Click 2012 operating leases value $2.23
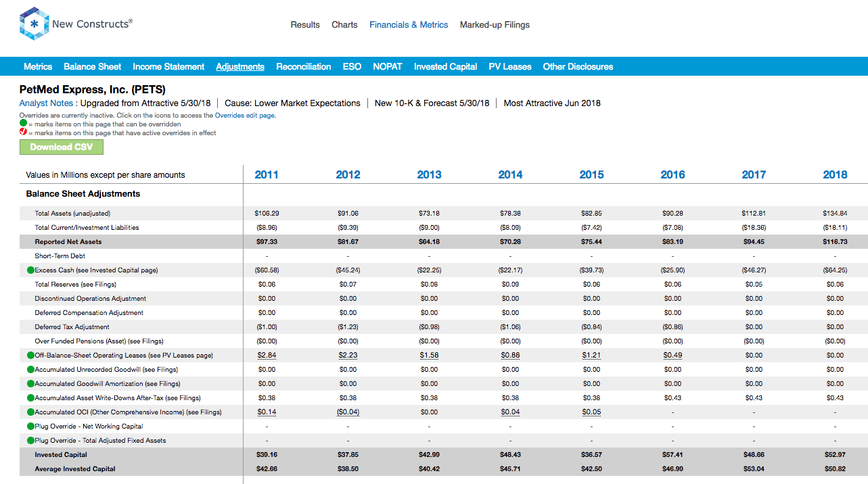The image size is (868, 484). pos(348,356)
